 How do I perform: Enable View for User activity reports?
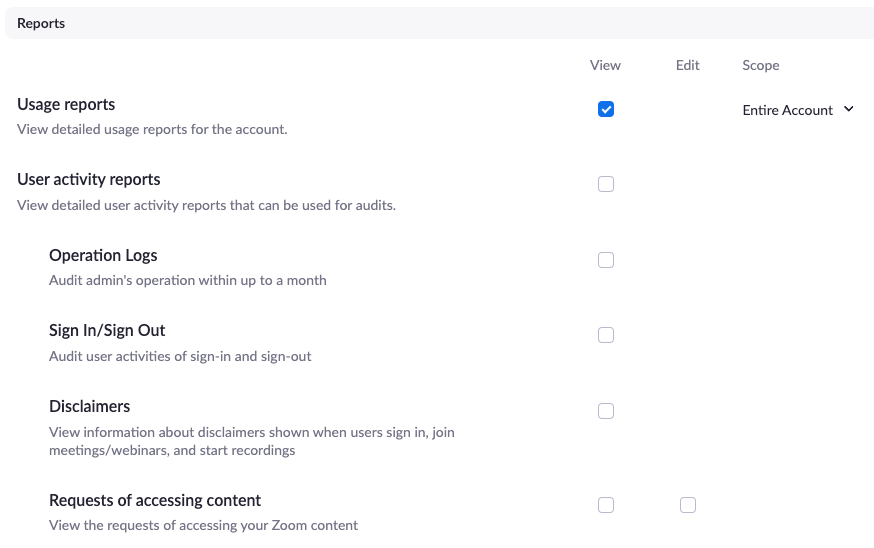point(606,184)
